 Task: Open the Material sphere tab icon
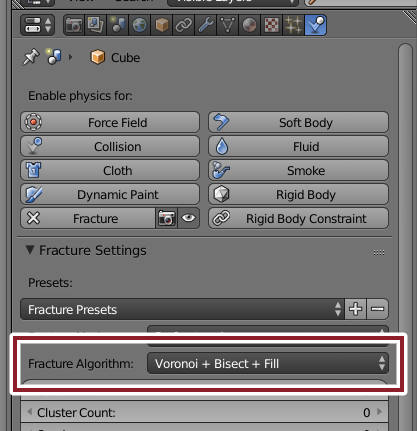pyautogui.click(x=249, y=25)
